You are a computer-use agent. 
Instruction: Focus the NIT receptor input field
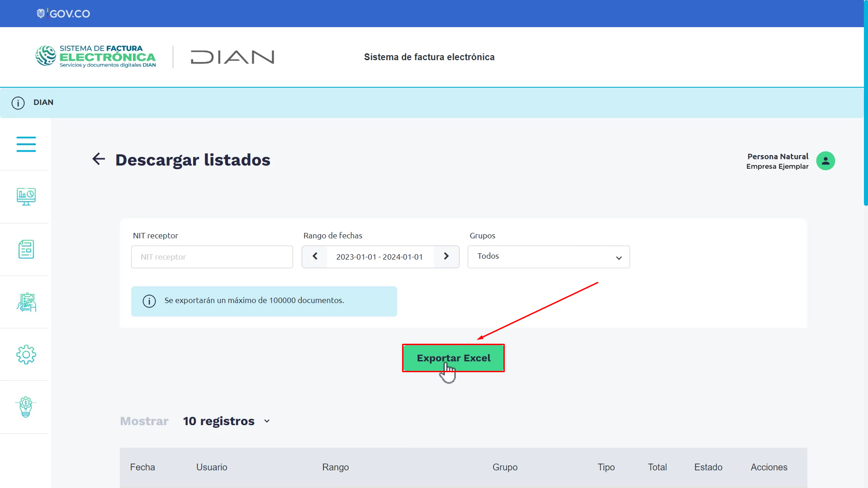click(x=212, y=257)
